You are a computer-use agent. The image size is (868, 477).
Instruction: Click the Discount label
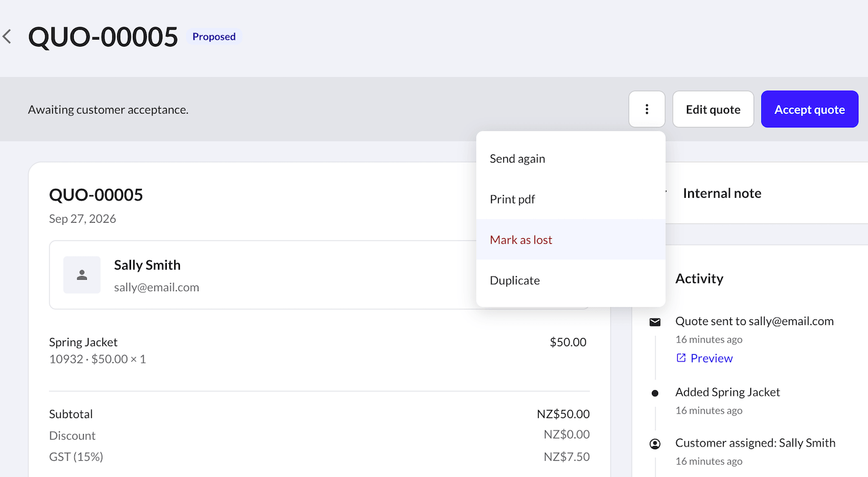pyautogui.click(x=73, y=435)
